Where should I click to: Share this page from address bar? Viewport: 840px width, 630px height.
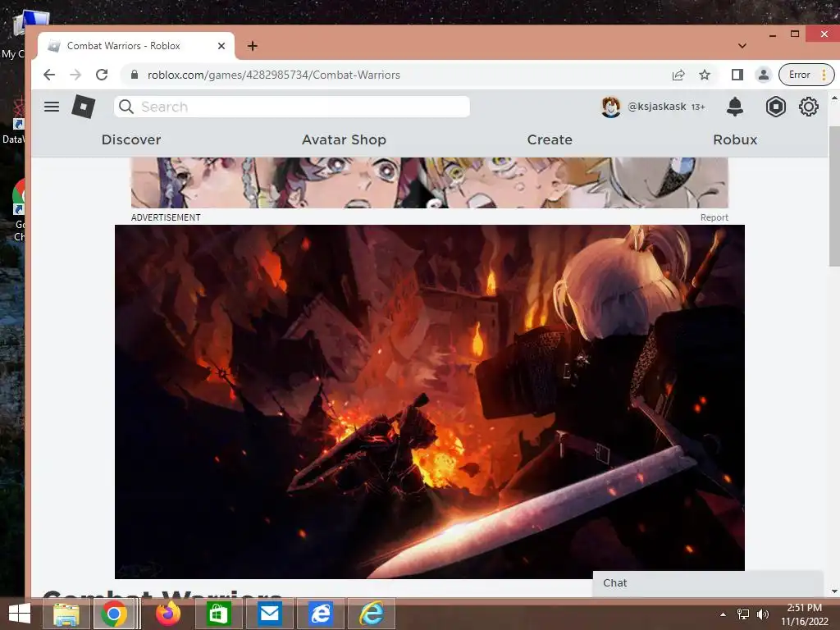click(678, 75)
